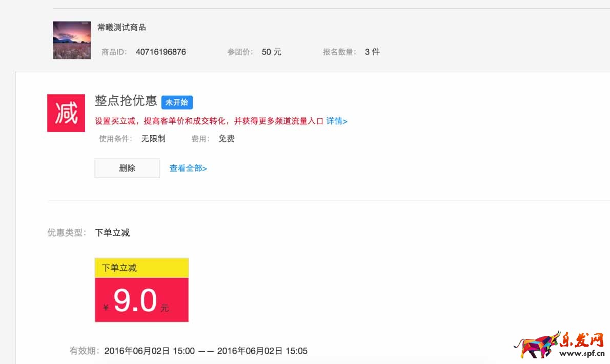
Task: Open the 详情> details link
Action: coord(336,121)
